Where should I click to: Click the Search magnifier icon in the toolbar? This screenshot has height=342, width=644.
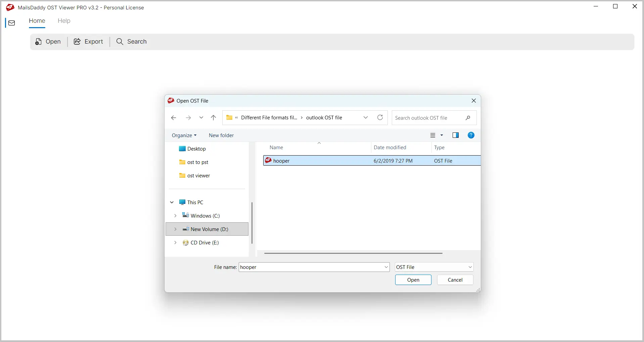(120, 42)
